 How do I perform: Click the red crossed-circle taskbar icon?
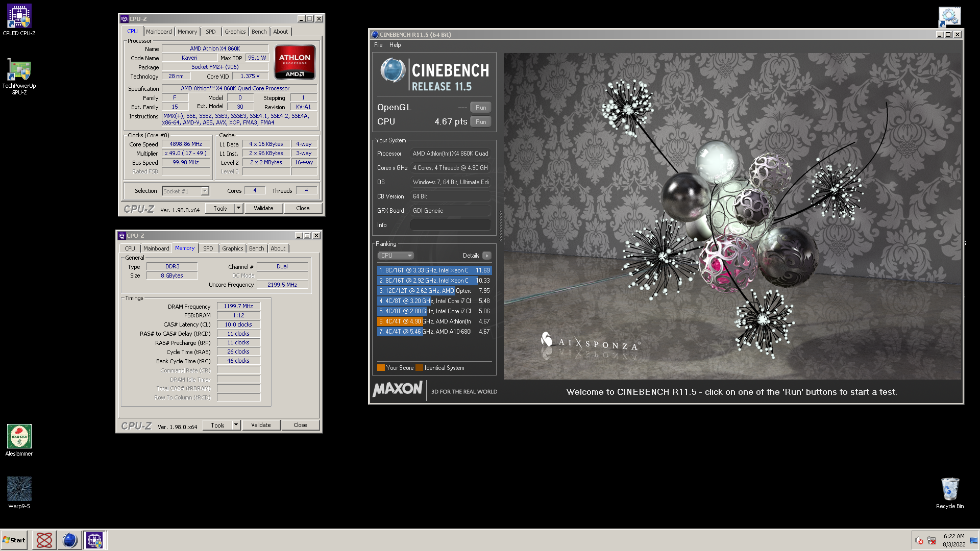pyautogui.click(x=44, y=540)
